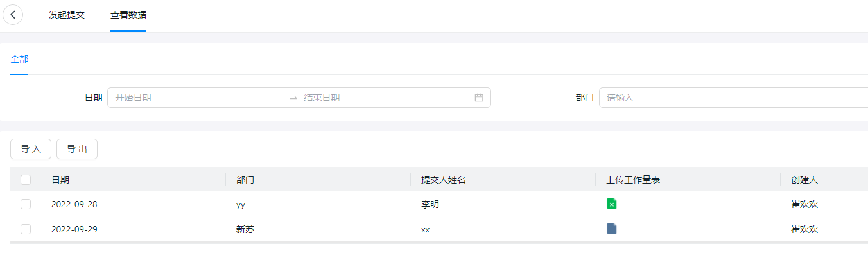Screen dimensions: 868x253
Task: Click the back arrow button
Action: pyautogui.click(x=13, y=15)
